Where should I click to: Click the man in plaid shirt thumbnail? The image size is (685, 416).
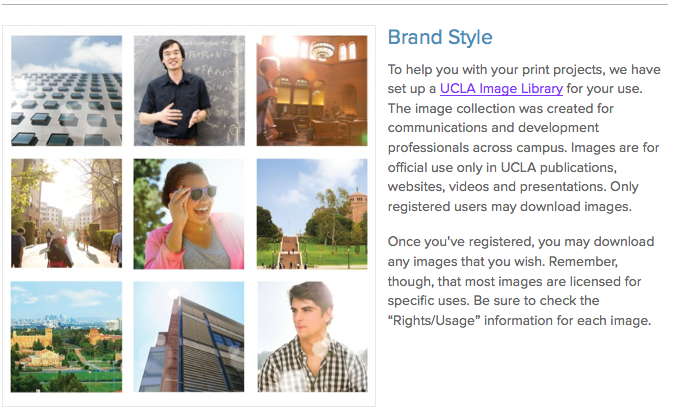[312, 336]
